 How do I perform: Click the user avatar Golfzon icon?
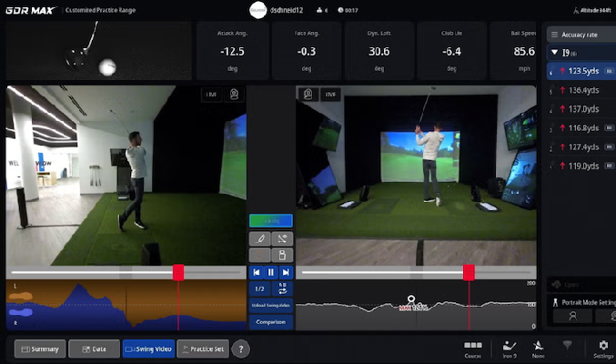pos(258,10)
